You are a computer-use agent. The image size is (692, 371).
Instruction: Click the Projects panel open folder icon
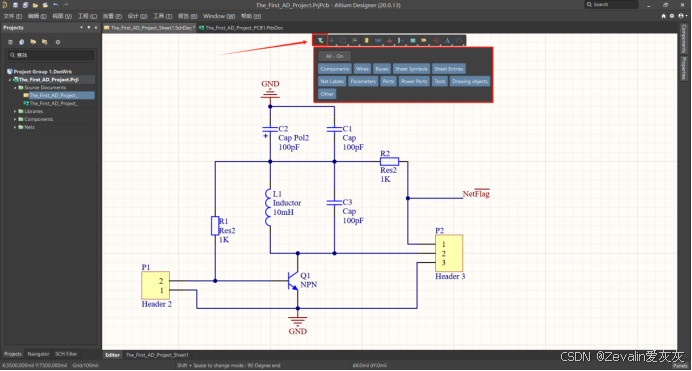point(33,42)
